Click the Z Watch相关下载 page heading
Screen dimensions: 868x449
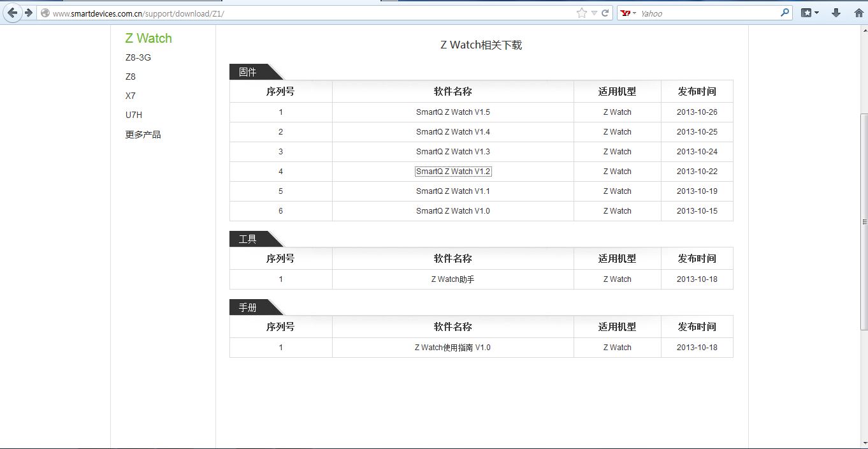(481, 45)
